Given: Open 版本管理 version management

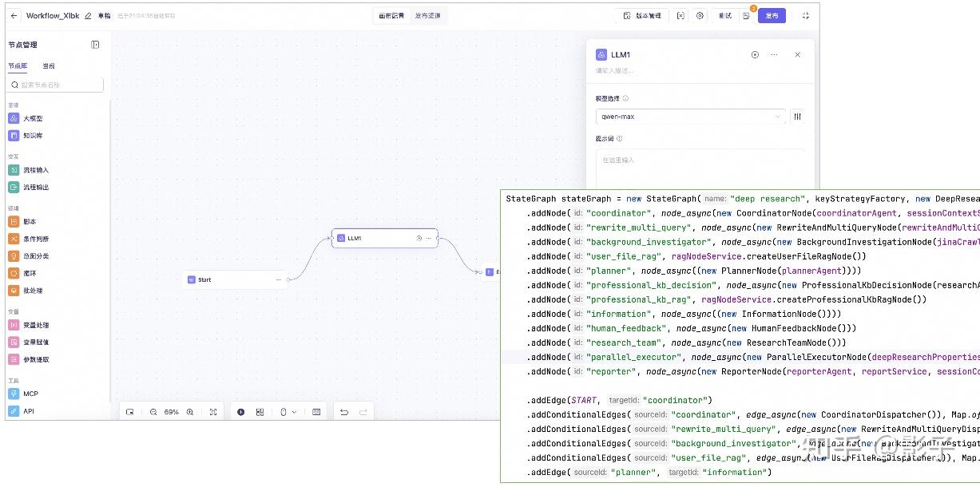Looking at the screenshot, I should (642, 16).
